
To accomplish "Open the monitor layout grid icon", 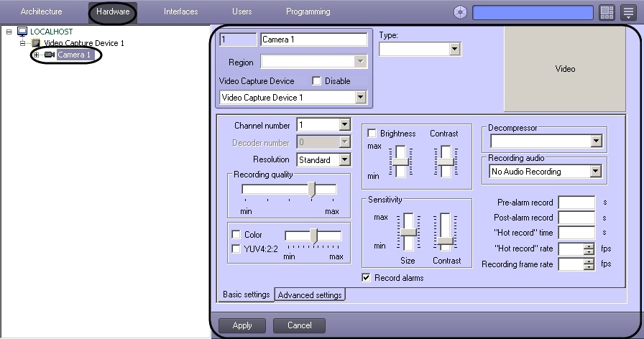I will coord(607,12).
